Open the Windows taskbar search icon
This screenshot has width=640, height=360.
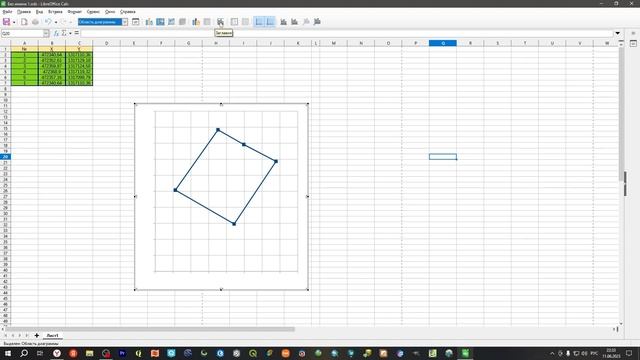click(24, 353)
